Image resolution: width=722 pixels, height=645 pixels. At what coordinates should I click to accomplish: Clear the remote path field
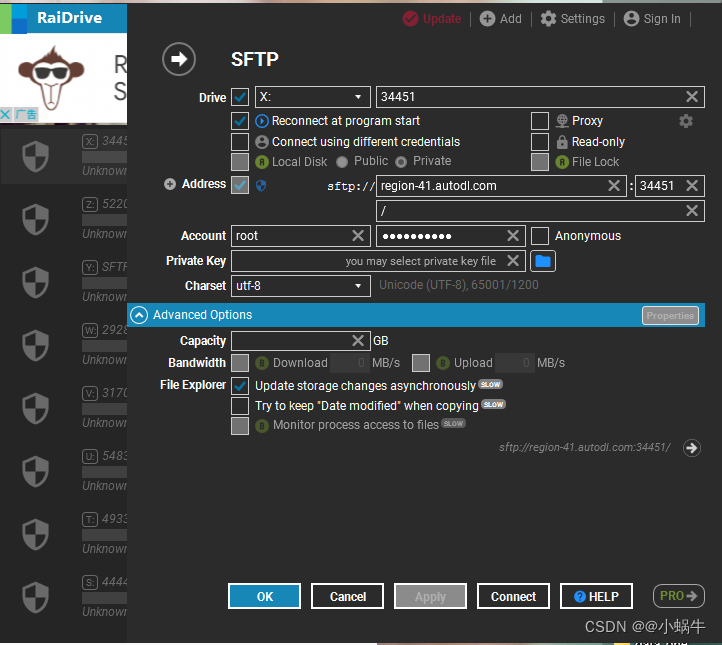[x=692, y=210]
